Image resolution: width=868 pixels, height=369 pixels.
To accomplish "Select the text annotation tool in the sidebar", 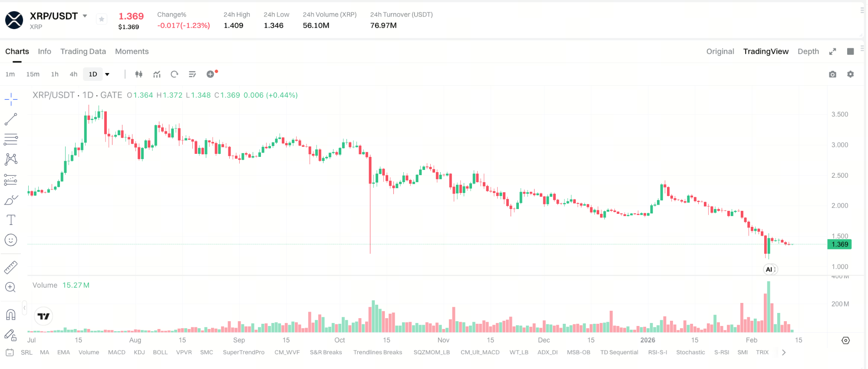I will pyautogui.click(x=11, y=219).
